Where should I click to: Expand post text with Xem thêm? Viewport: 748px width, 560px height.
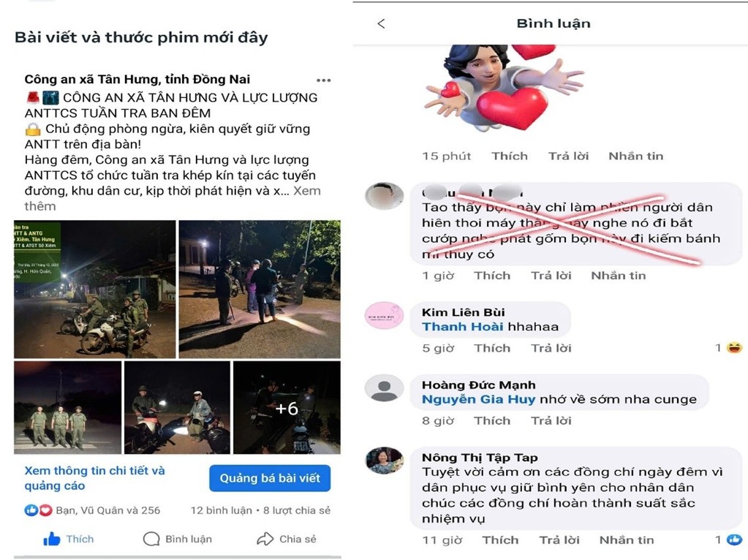[173, 198]
